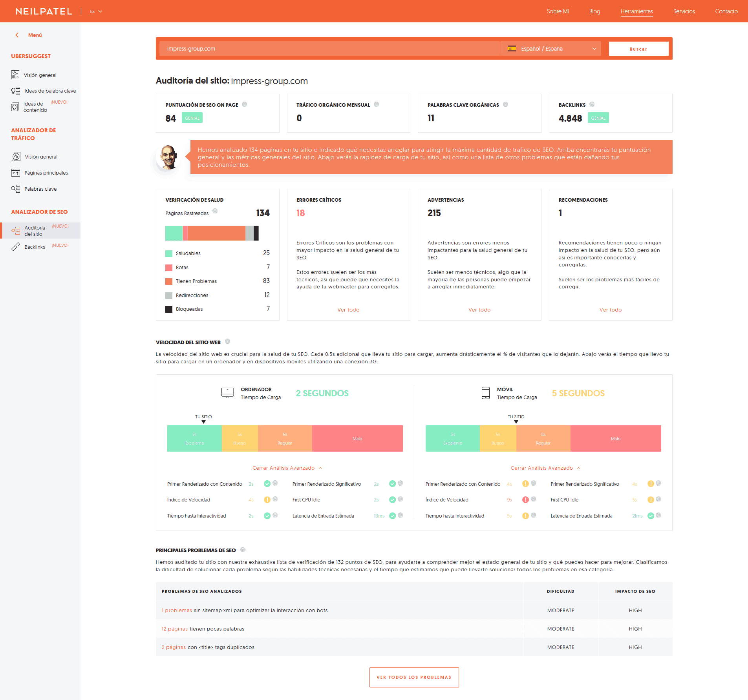
Task: Click Ver todo under Errores Críticos
Action: [x=348, y=310]
